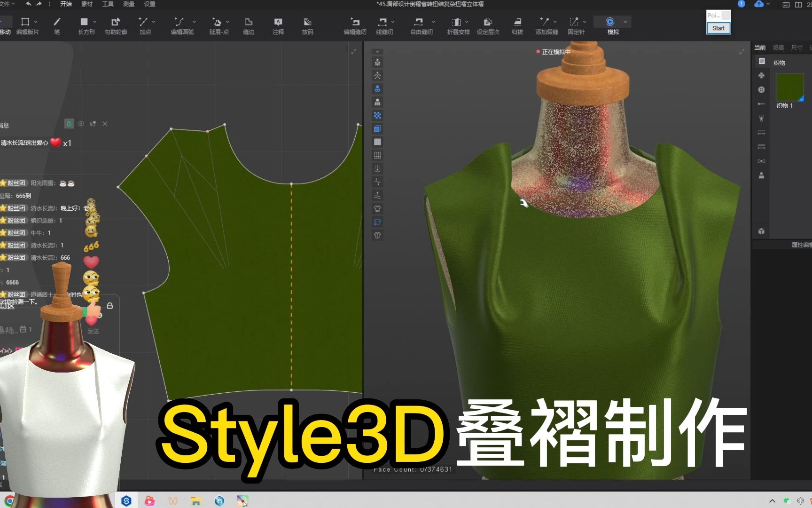The width and height of the screenshot is (812, 508).
Task: Select the 织物 1 green fabric swatch
Action: coord(789,87)
